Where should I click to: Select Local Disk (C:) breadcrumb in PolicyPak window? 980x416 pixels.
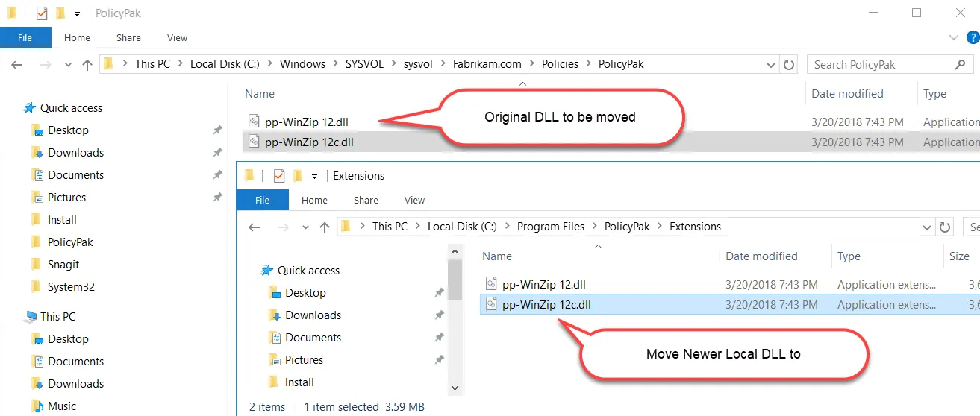point(225,64)
